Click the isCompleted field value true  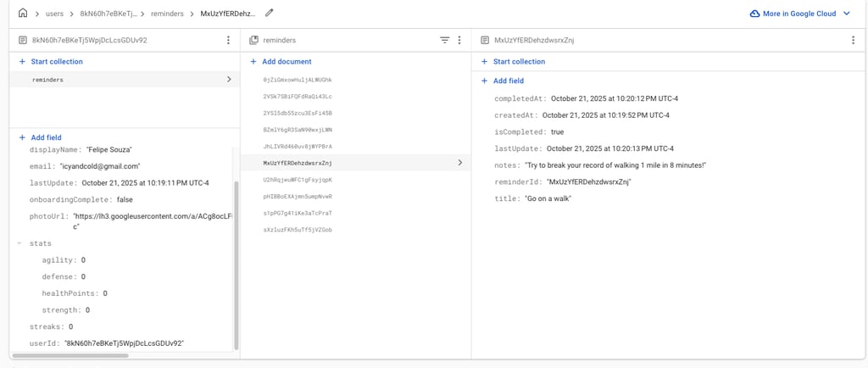[x=557, y=132]
